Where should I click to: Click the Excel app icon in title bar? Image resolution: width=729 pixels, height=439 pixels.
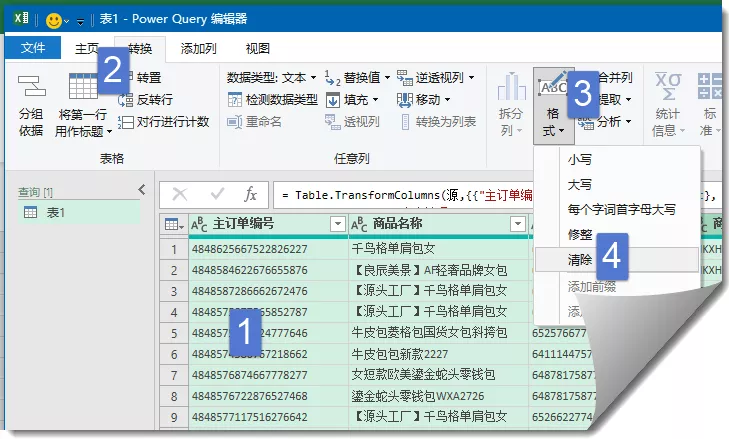click(x=21, y=19)
